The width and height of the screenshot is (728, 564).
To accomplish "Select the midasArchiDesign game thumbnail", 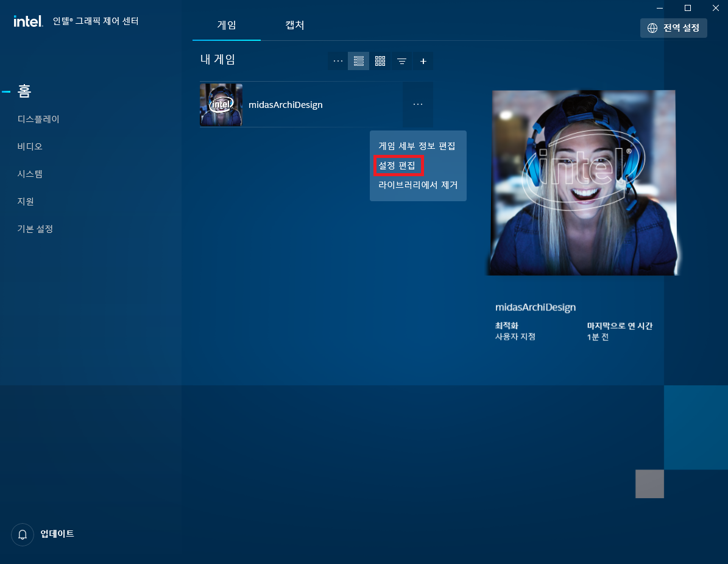I will (221, 104).
